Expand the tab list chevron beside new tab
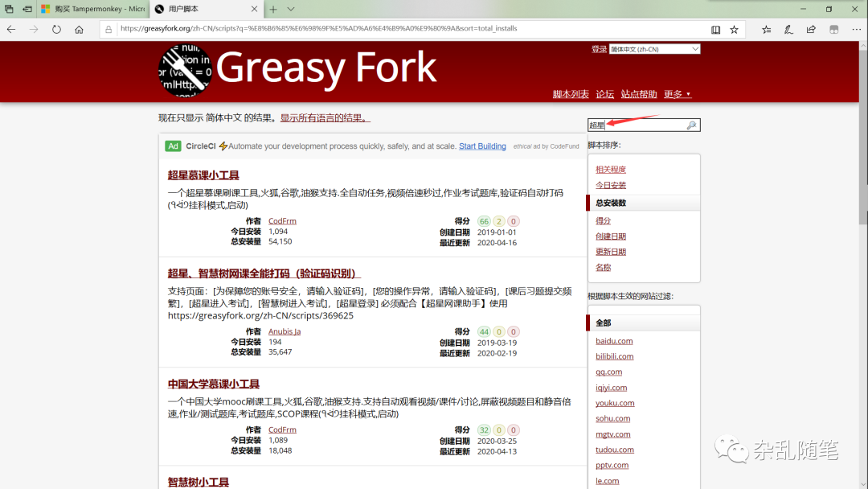 click(291, 9)
